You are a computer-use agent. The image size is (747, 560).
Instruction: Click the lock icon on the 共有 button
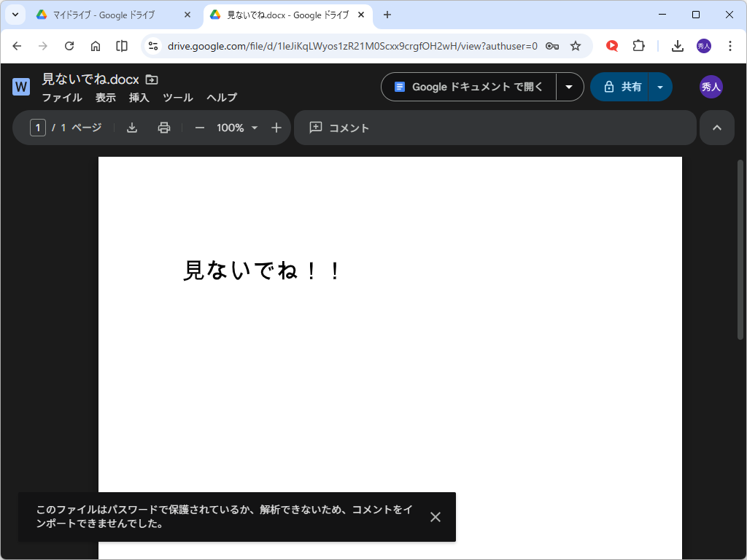click(x=609, y=86)
